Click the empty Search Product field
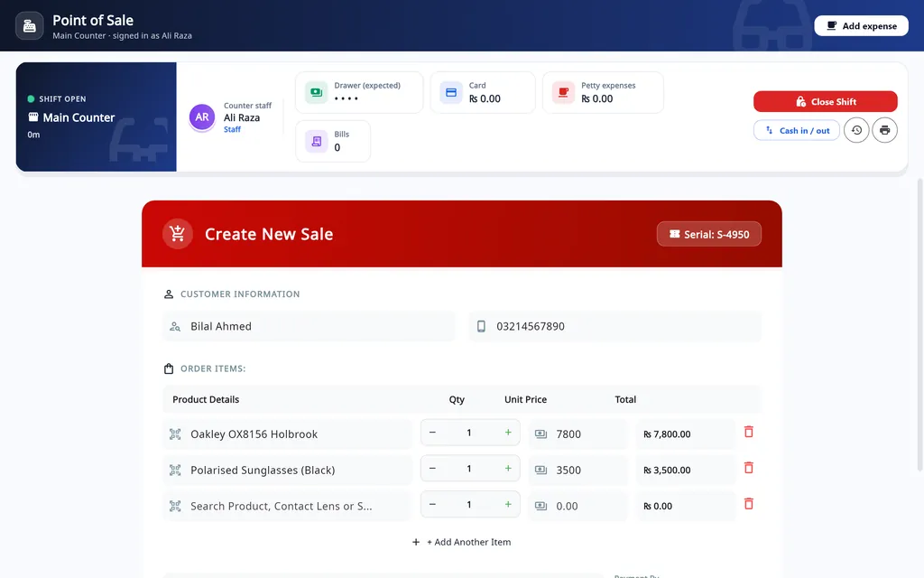 pyautogui.click(x=288, y=506)
